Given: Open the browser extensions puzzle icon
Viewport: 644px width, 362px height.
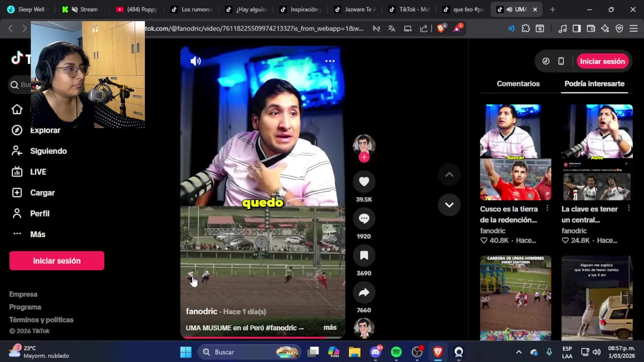Looking at the screenshot, I should (x=526, y=29).
